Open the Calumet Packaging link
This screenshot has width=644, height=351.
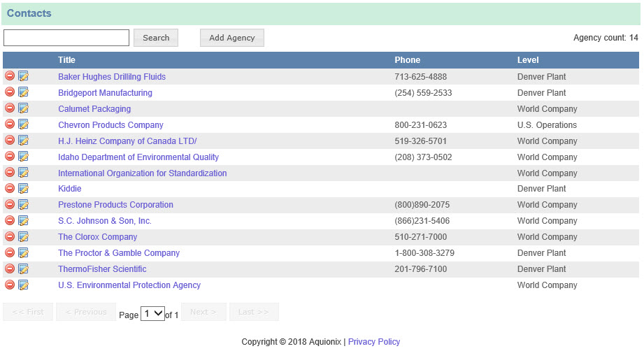[x=94, y=109]
